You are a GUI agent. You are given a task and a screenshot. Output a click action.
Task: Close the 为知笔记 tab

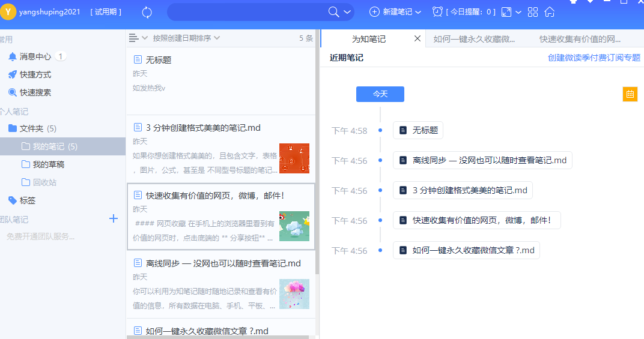(418, 38)
